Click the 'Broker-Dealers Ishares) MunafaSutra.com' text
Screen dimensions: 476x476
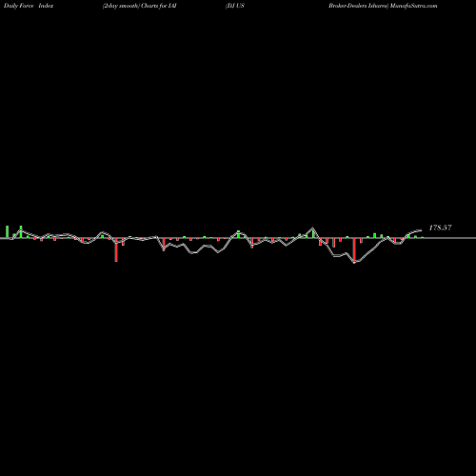383,6
